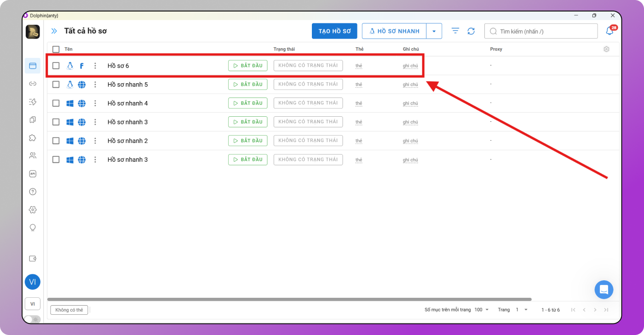Viewport: 644px width, 335px height.
Task: Open the Users team icon in sidebar
Action: pos(33,156)
